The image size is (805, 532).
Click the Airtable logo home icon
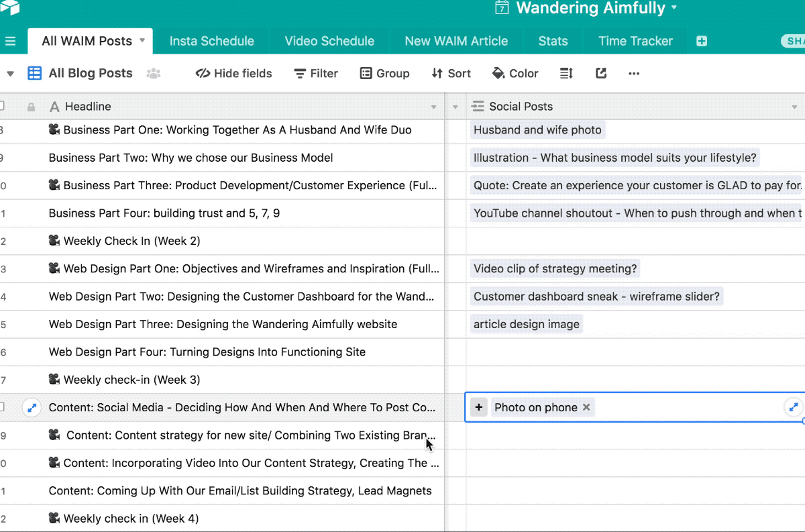click(10, 7)
